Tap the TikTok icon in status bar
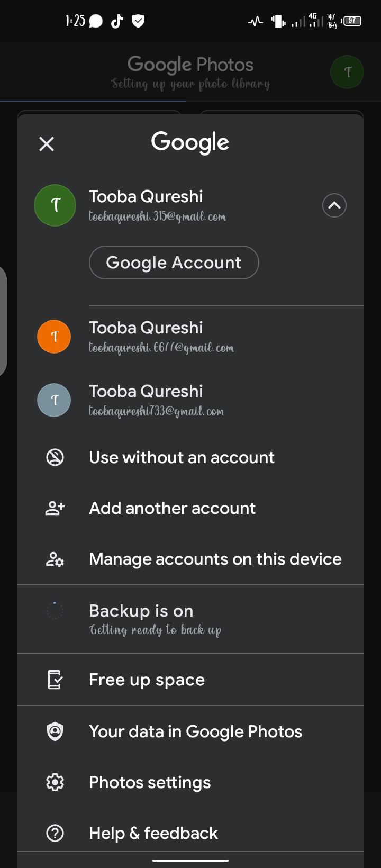 [x=117, y=21]
